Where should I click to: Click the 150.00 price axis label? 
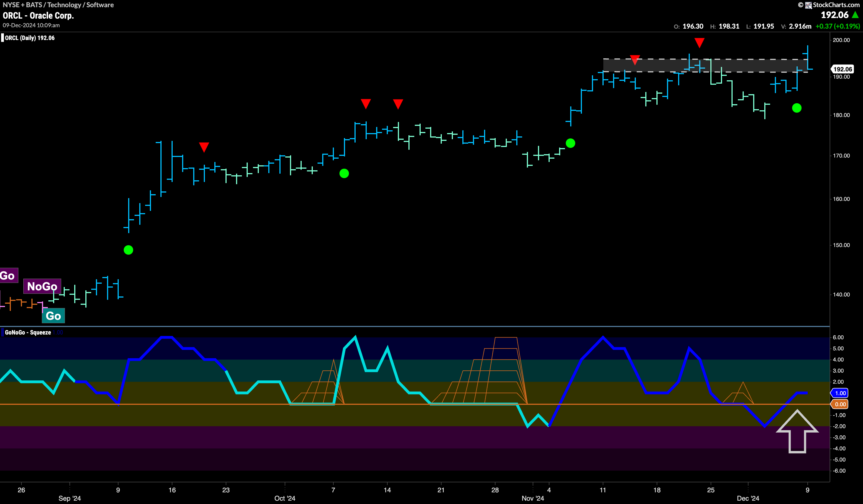[x=841, y=245]
